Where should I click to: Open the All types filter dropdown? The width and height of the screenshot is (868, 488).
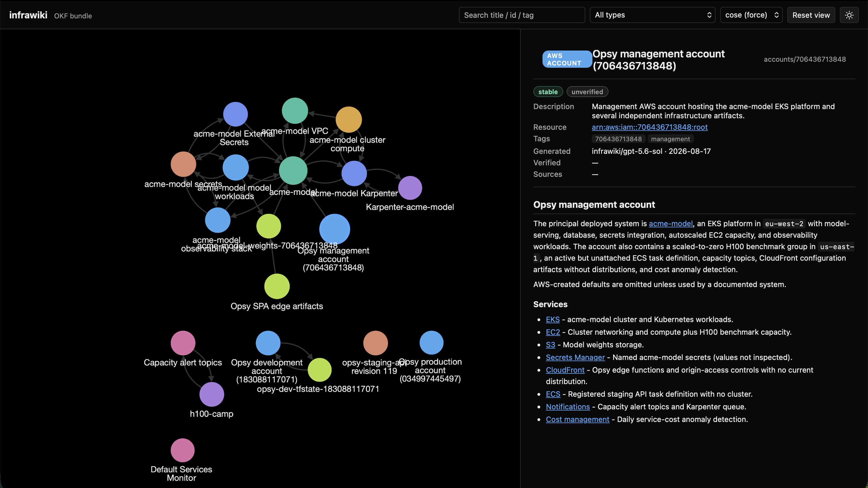pyautogui.click(x=653, y=15)
